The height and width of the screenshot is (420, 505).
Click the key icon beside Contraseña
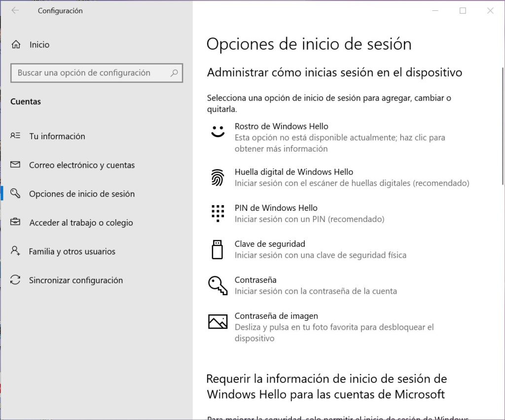pos(217,285)
